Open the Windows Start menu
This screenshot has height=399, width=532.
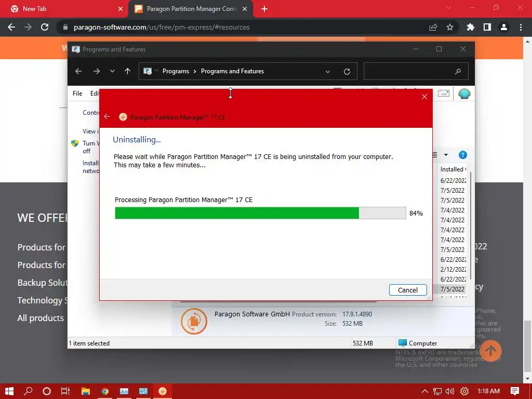tap(9, 391)
